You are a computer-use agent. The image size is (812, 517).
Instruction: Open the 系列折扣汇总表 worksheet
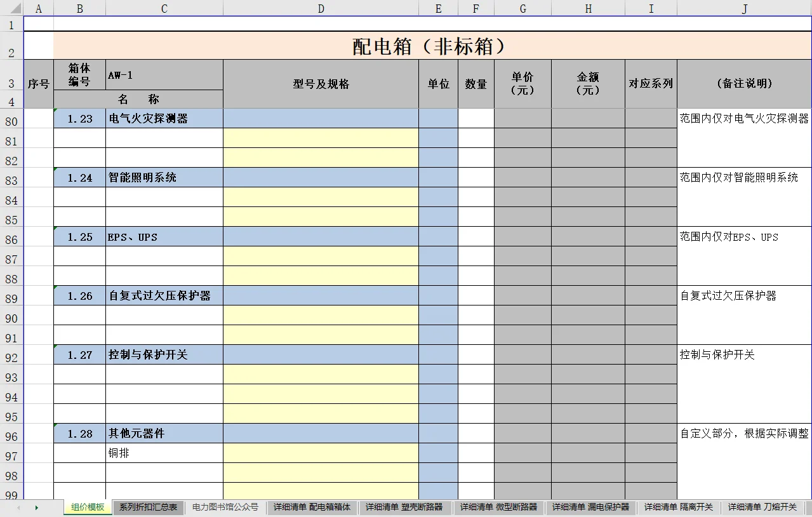point(147,507)
